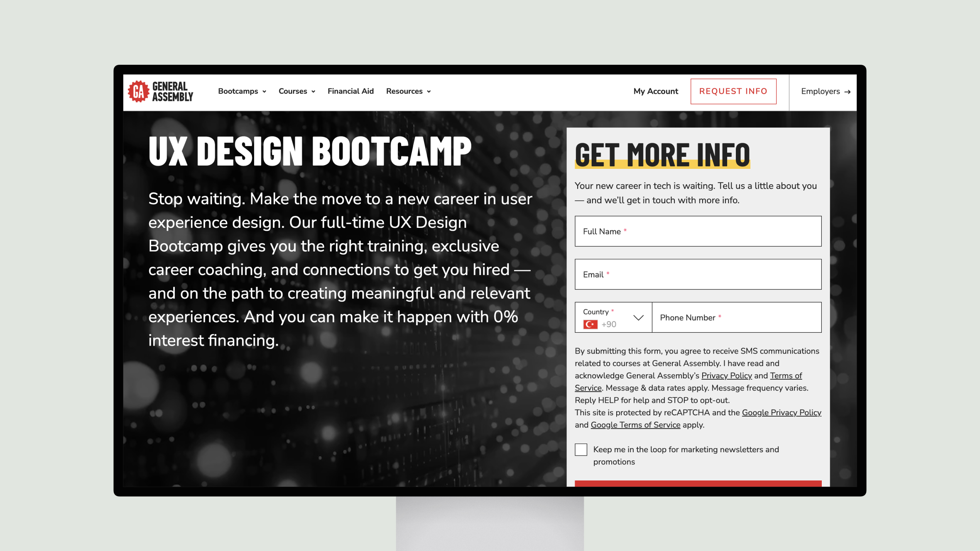Click the General Assembly logo icon
This screenshot has height=551, width=980.
[x=139, y=91]
